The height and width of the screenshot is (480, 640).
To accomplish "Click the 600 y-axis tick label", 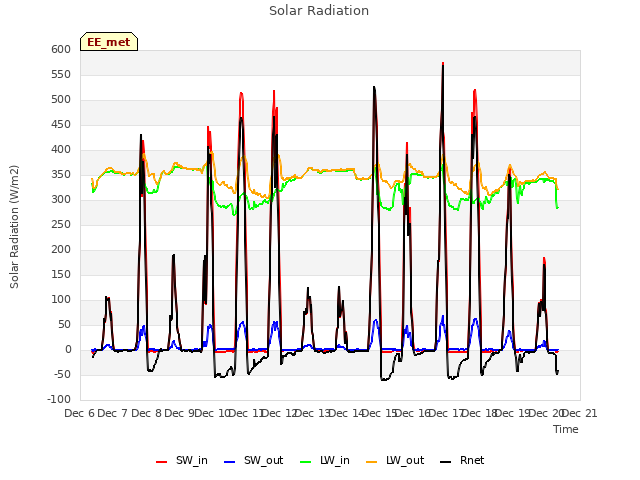I will coord(61,49).
